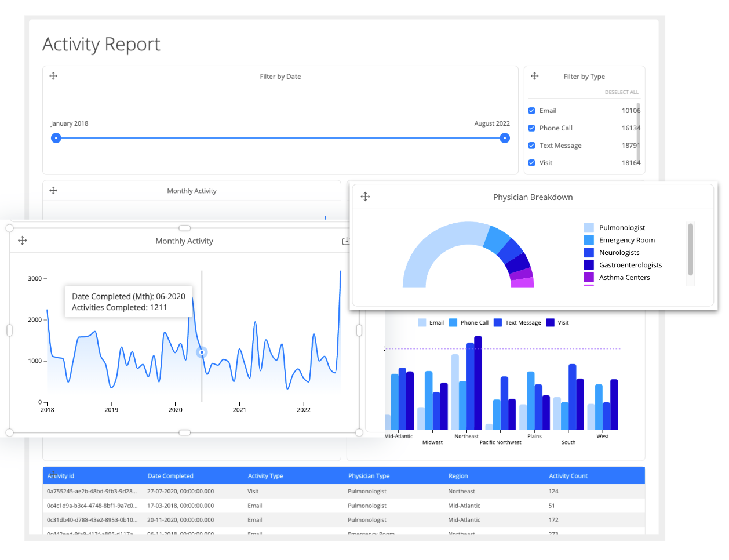The image size is (729, 560).
Task: Toggle Text Message series in bar chart legend
Action: (x=517, y=323)
